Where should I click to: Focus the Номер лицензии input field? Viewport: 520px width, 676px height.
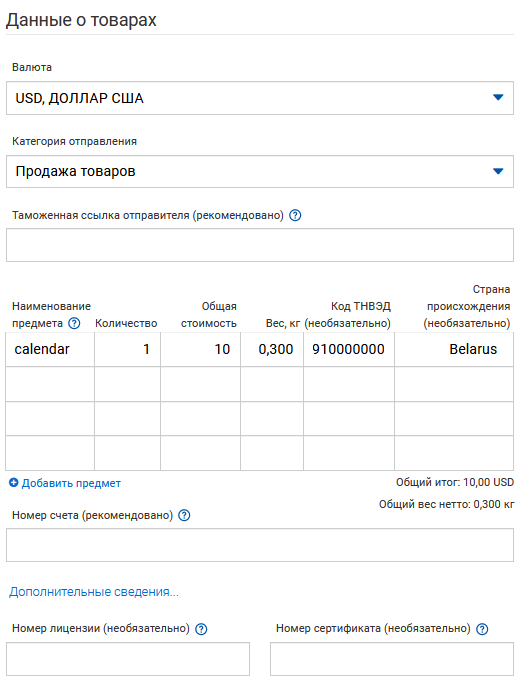(x=128, y=659)
